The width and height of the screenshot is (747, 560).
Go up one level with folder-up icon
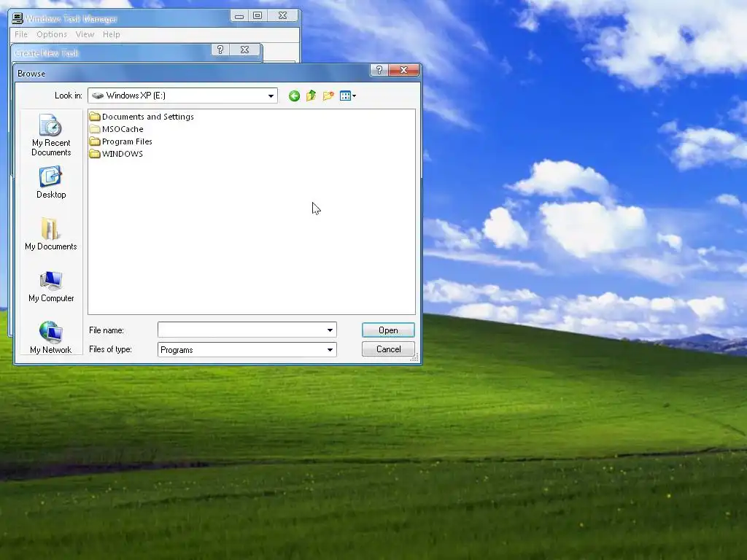pos(311,96)
